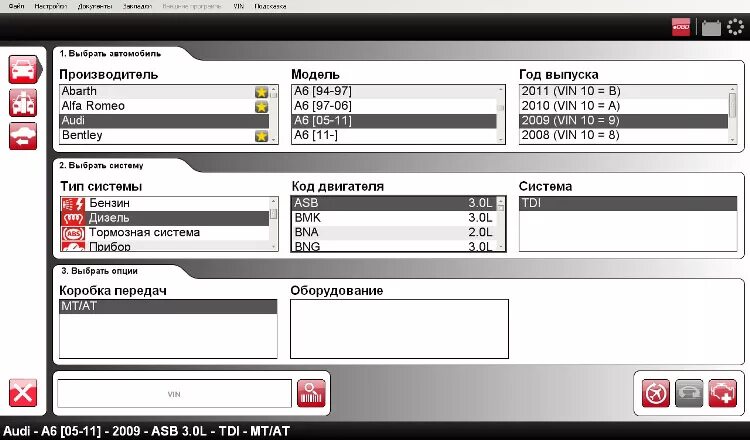The height and width of the screenshot is (440, 750).
Task: Select Alfa Romeo manufacturer
Action: pyautogui.click(x=164, y=106)
